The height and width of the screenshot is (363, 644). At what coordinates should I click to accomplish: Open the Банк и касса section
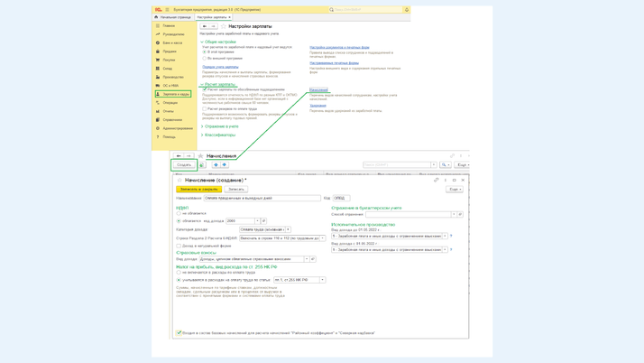172,42
